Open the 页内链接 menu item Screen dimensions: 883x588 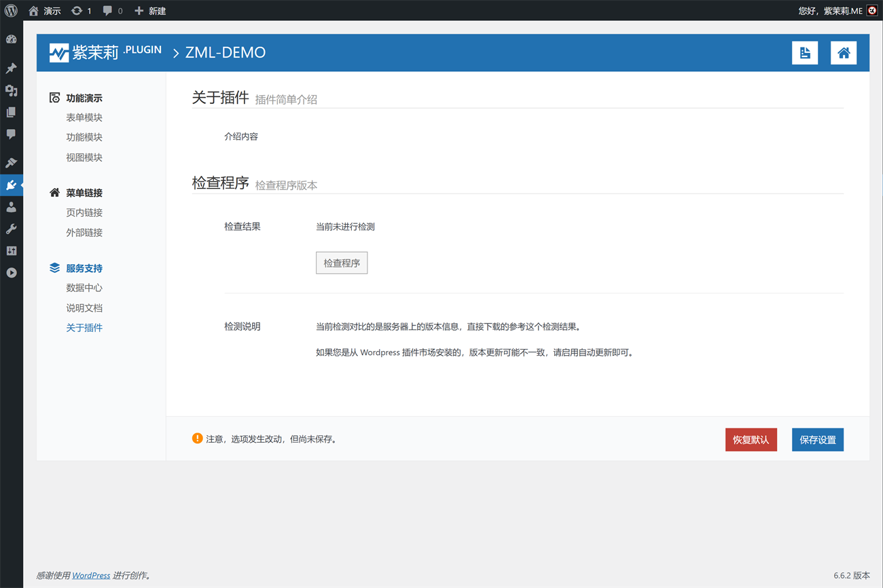[84, 213]
